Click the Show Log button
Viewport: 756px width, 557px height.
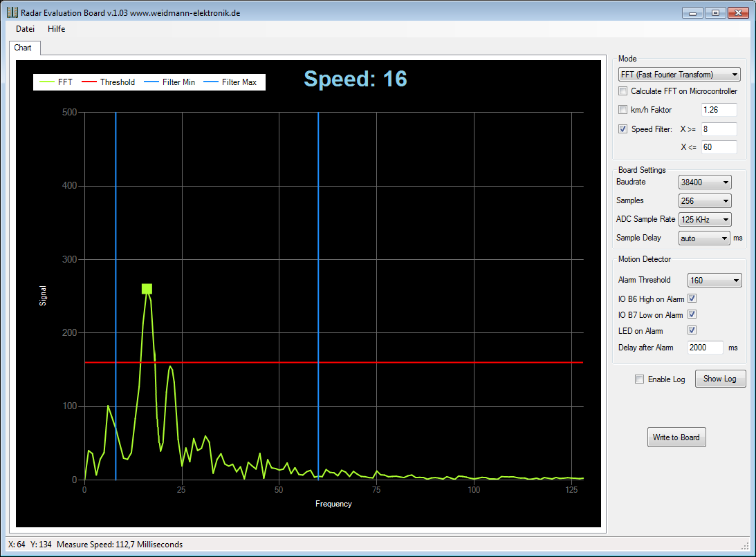tap(720, 379)
